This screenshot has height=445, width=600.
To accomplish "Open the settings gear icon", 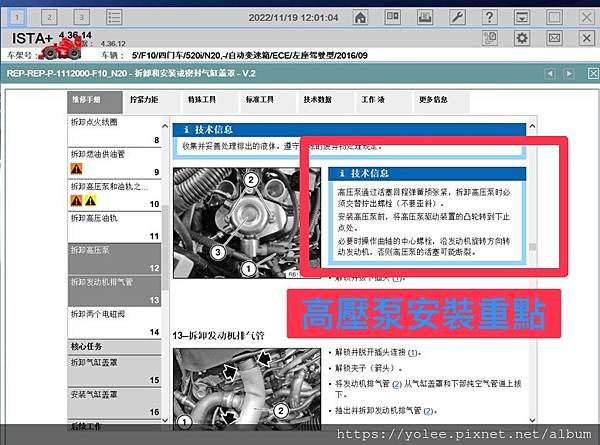I will [522, 38].
